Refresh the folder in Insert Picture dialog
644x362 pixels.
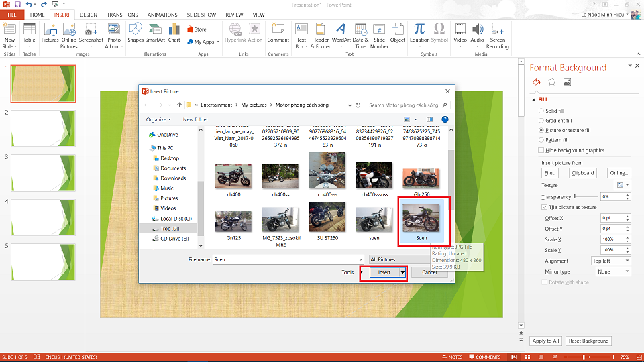pos(358,105)
